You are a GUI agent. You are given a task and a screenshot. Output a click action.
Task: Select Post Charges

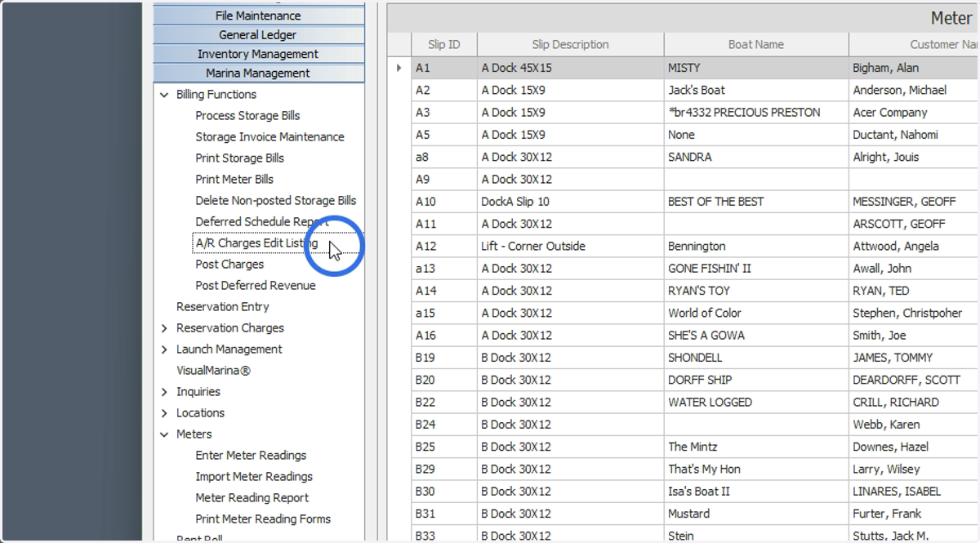229,265
